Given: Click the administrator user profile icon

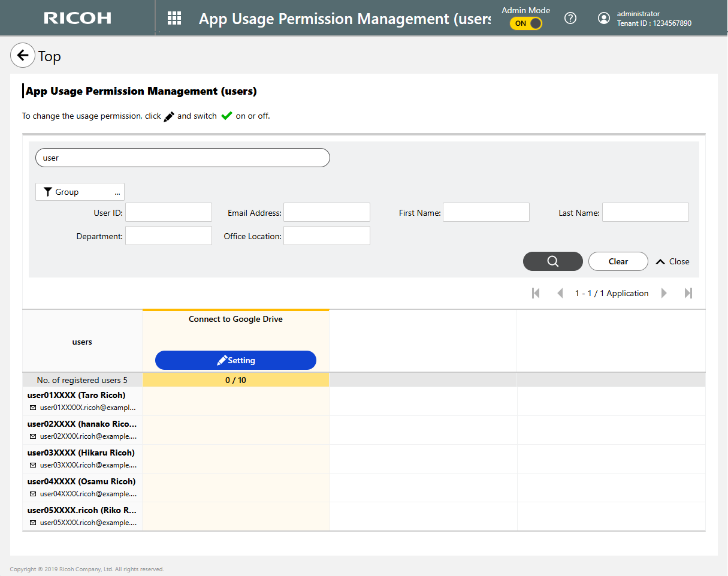Looking at the screenshot, I should (604, 18).
